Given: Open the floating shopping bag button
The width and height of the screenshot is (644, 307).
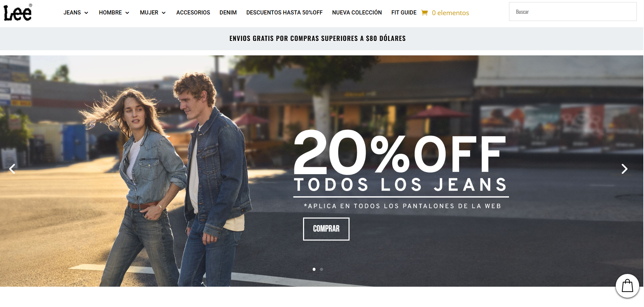Looking at the screenshot, I should tap(627, 286).
